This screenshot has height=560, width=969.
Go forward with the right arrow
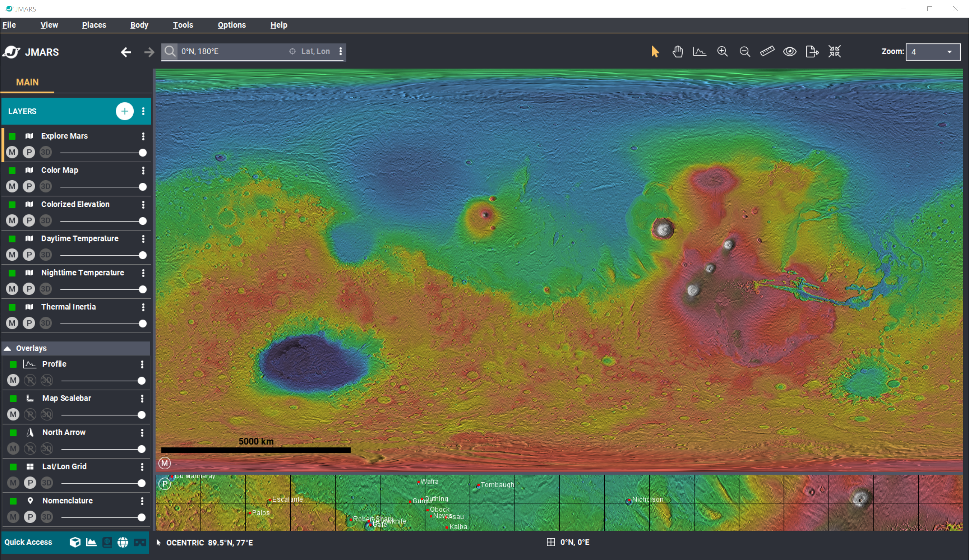(149, 52)
